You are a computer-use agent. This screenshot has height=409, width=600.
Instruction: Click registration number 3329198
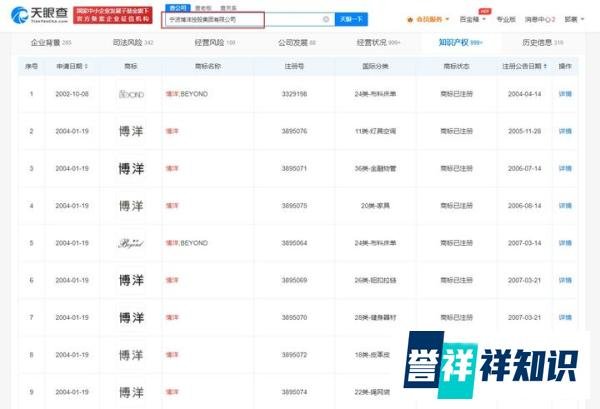(x=294, y=94)
